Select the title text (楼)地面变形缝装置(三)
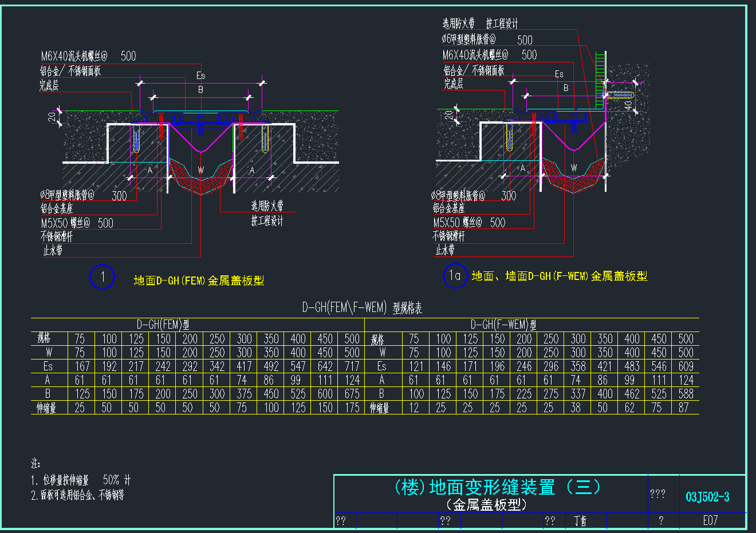 (497, 487)
